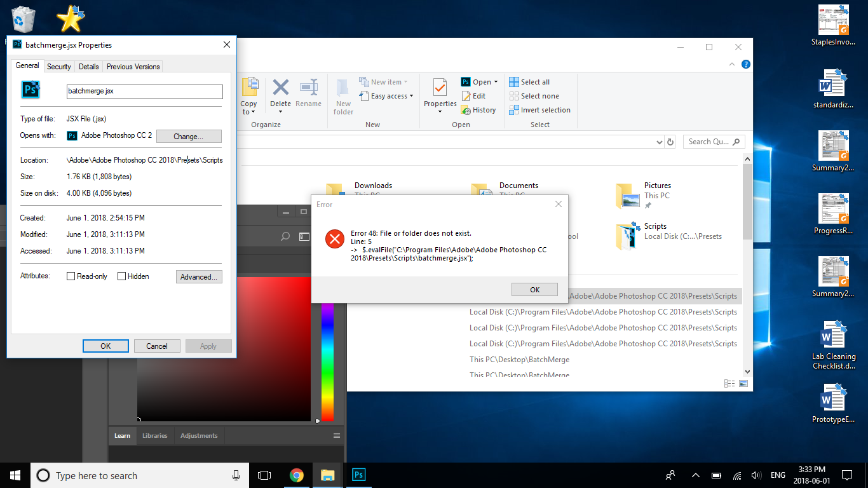Switch to the Security tab

[59, 67]
